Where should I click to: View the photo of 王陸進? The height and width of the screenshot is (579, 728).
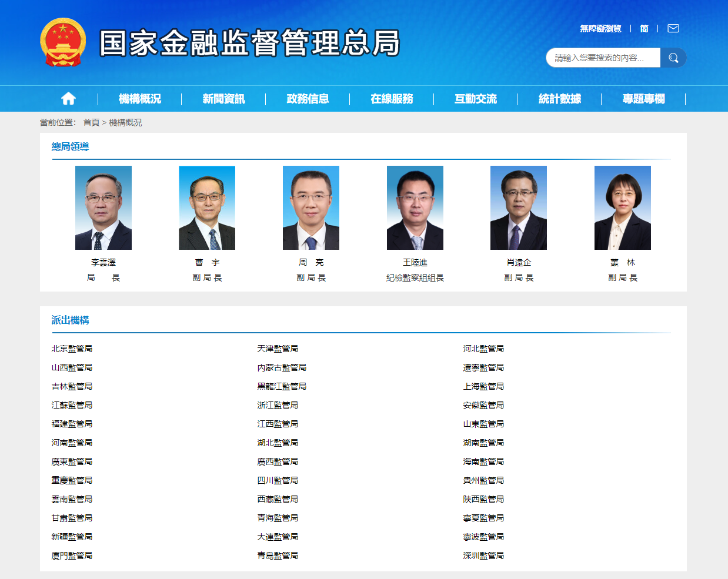pyautogui.click(x=415, y=207)
